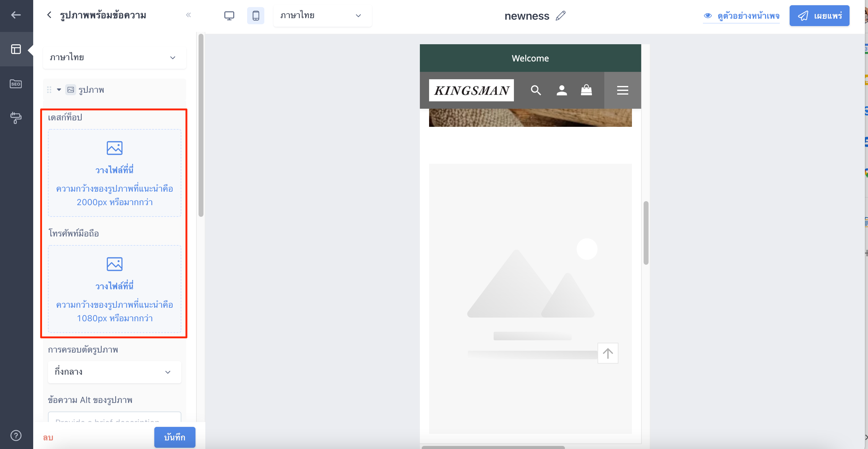Click the โทรศัพท์มือถือ label
Image resolution: width=868 pixels, height=449 pixels.
pyautogui.click(x=73, y=233)
